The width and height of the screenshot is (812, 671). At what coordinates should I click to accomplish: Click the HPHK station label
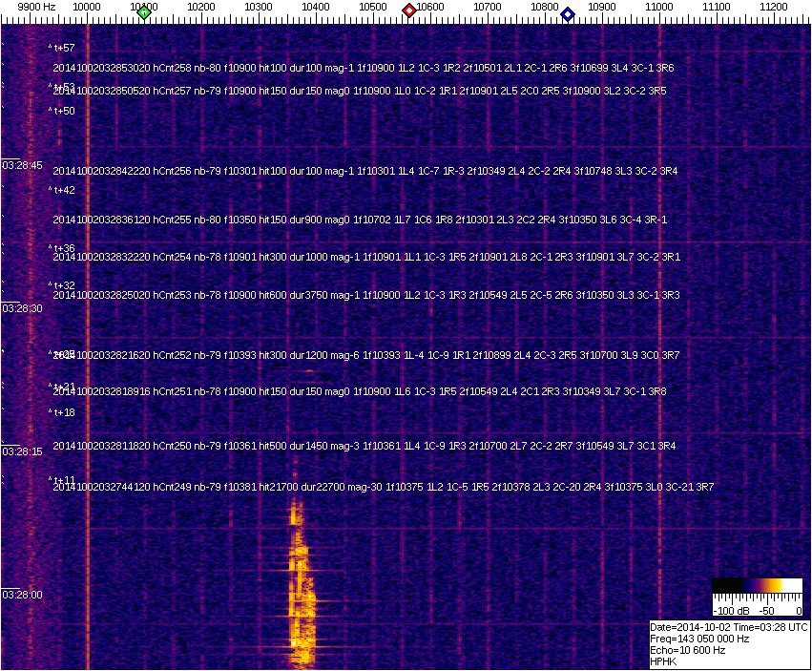tap(664, 661)
